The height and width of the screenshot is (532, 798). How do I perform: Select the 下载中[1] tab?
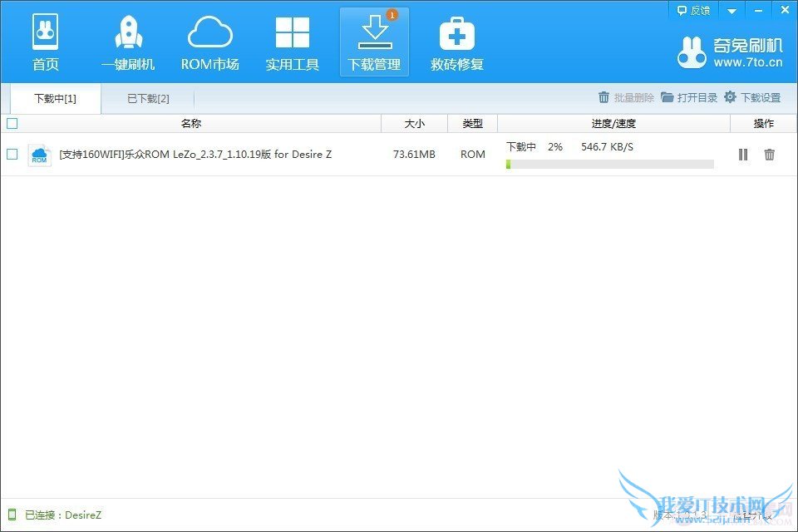tap(55, 98)
